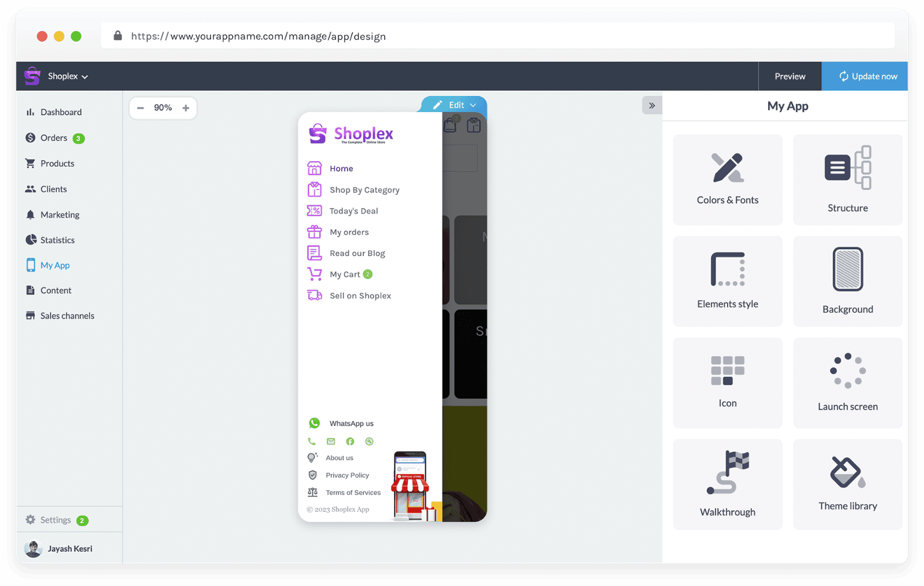This screenshot has height=586, width=924.
Task: Configure the Launch screen
Action: [x=847, y=382]
